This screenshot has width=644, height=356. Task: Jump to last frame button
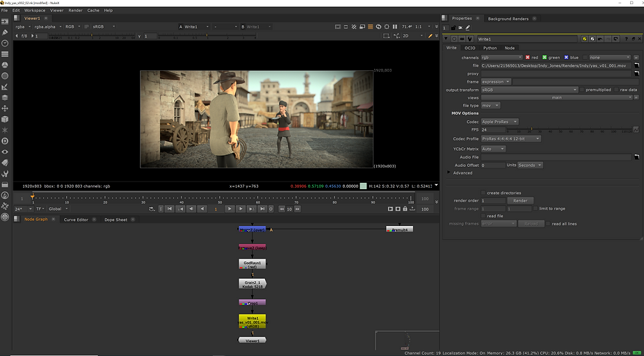click(x=262, y=209)
